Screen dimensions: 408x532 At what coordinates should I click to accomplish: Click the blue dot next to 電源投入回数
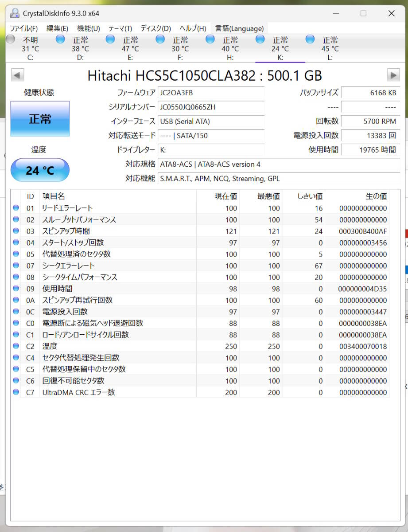(x=16, y=312)
